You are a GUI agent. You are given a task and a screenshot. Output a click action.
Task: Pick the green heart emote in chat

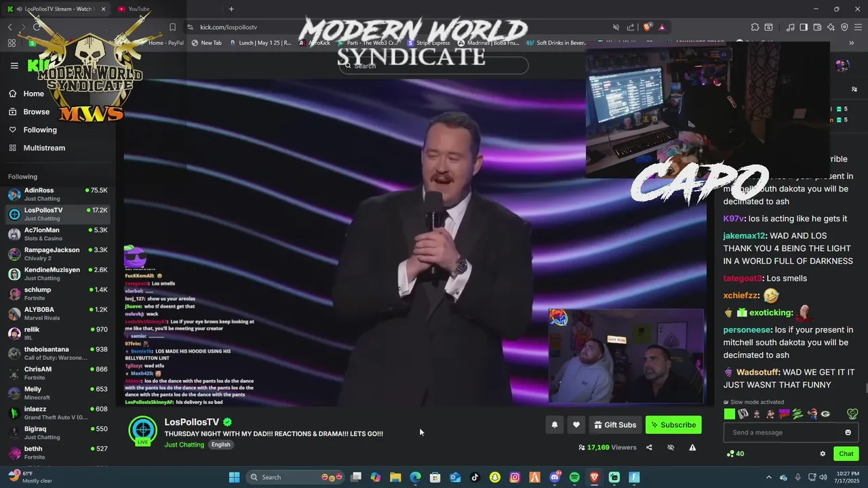(x=852, y=413)
